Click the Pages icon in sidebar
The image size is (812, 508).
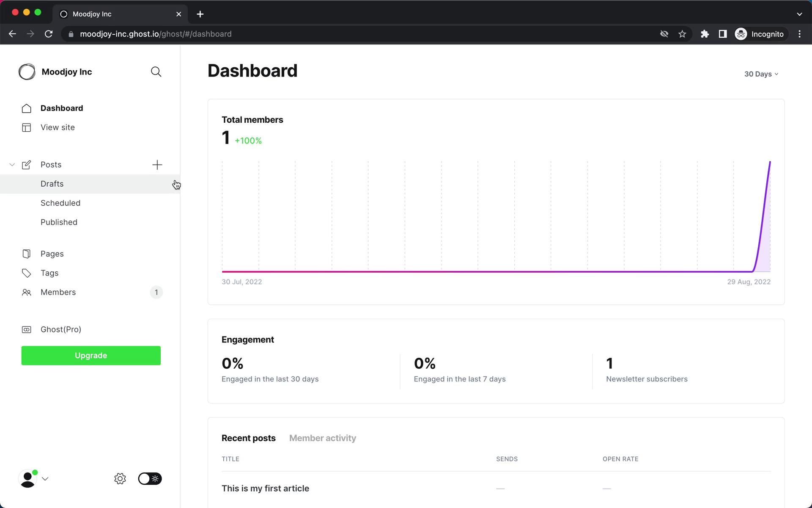click(26, 254)
